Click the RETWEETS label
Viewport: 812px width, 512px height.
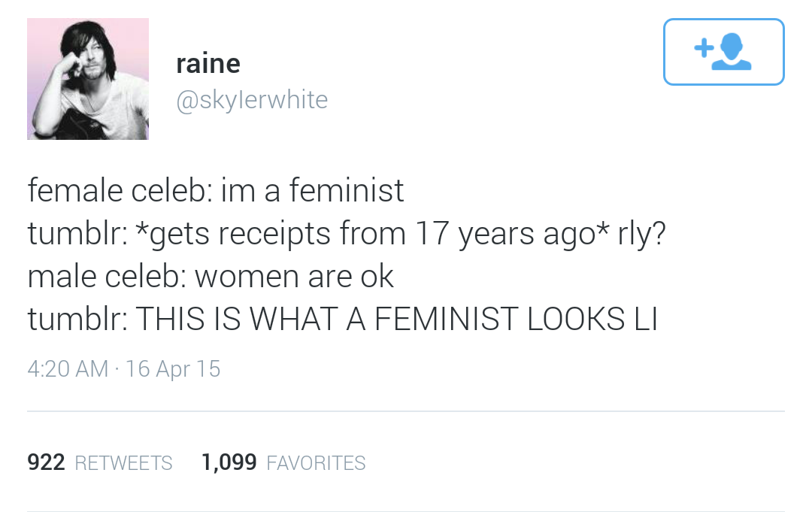(124, 463)
